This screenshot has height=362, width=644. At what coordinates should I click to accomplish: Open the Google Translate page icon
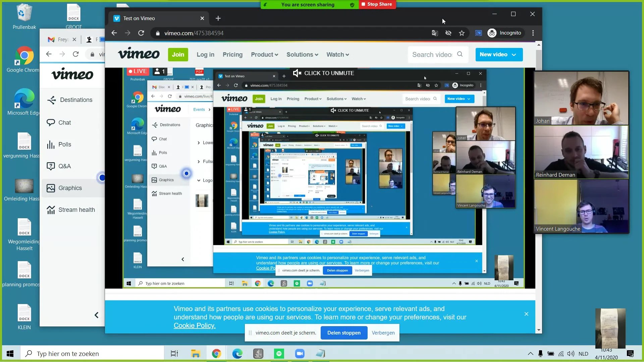[435, 33]
